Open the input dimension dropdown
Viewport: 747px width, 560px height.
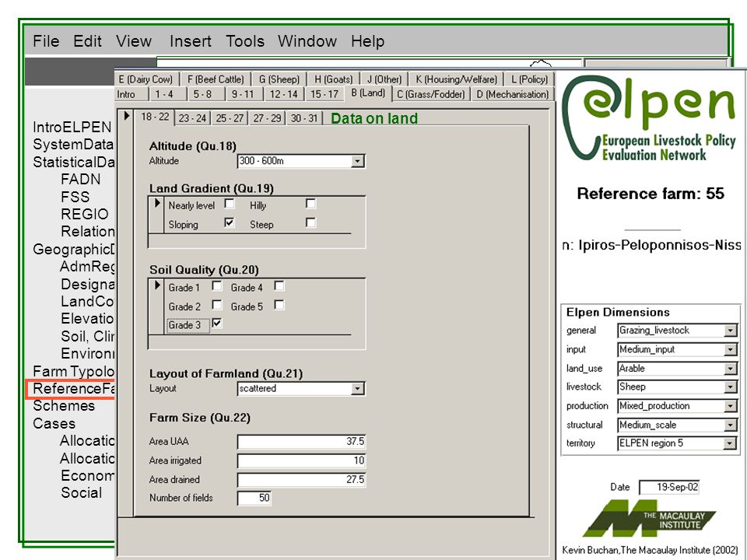click(x=731, y=349)
